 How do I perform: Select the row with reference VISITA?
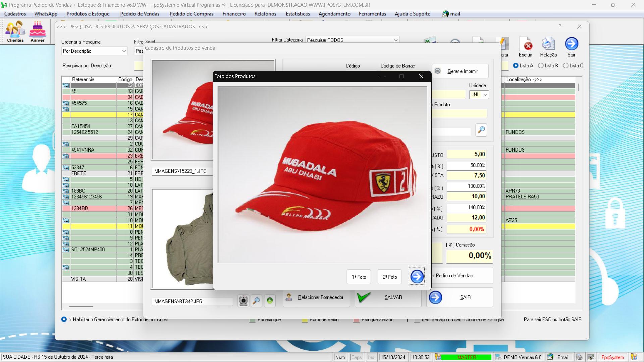click(102, 279)
